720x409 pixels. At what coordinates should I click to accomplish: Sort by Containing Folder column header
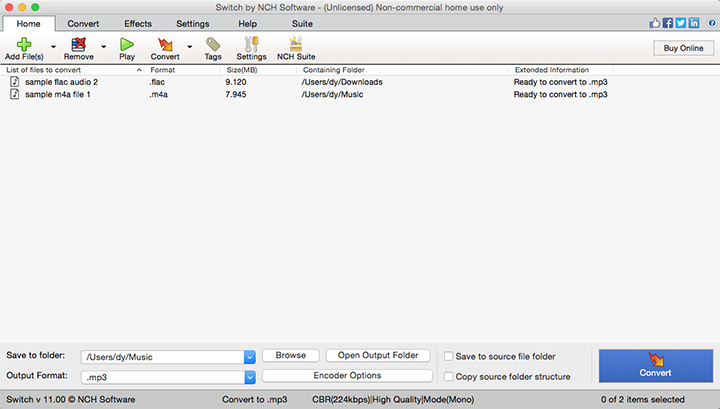pyautogui.click(x=333, y=70)
